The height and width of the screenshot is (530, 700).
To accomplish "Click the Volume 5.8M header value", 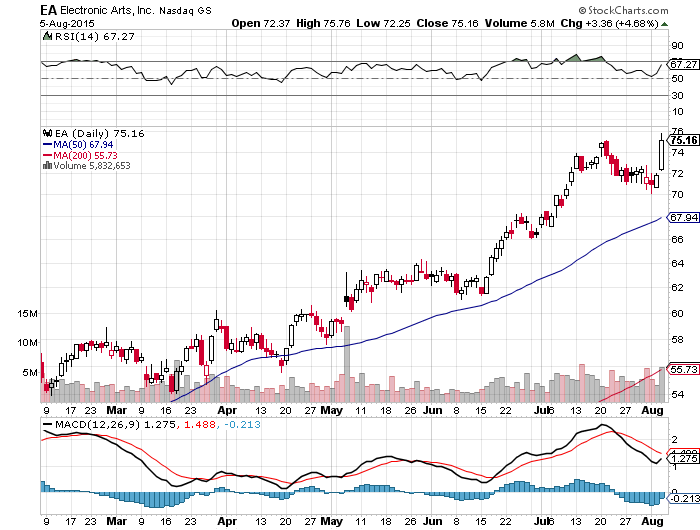I will pos(520,23).
